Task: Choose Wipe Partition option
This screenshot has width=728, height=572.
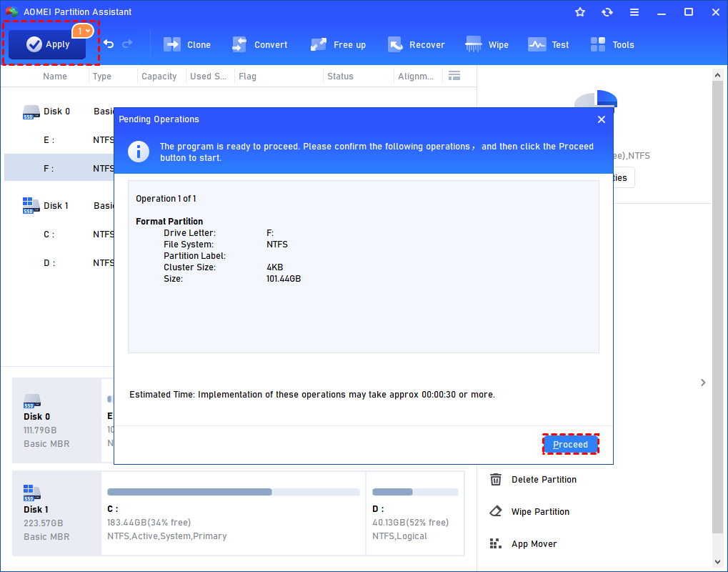Action: 540,512
